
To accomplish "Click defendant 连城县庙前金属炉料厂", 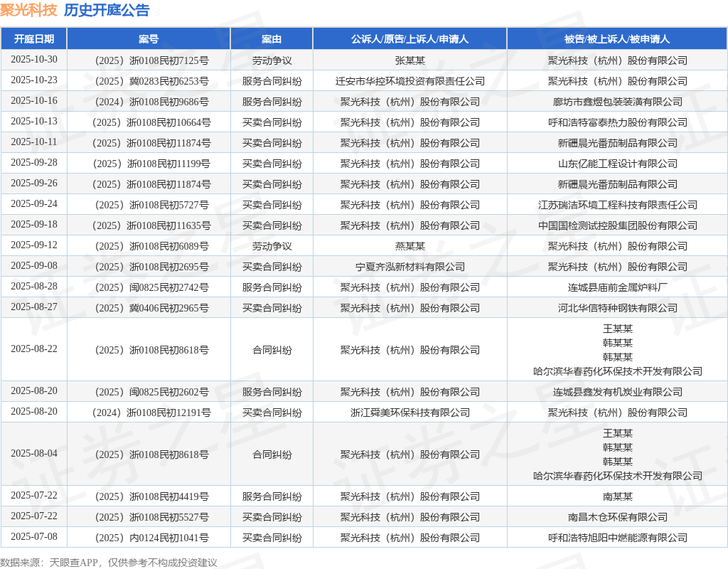I will click(x=618, y=287).
